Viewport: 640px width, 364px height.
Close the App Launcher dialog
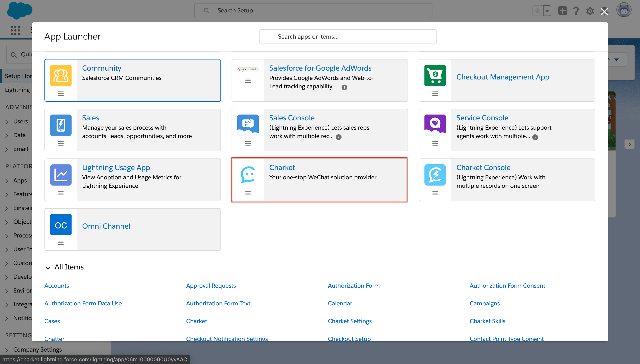[x=604, y=11]
